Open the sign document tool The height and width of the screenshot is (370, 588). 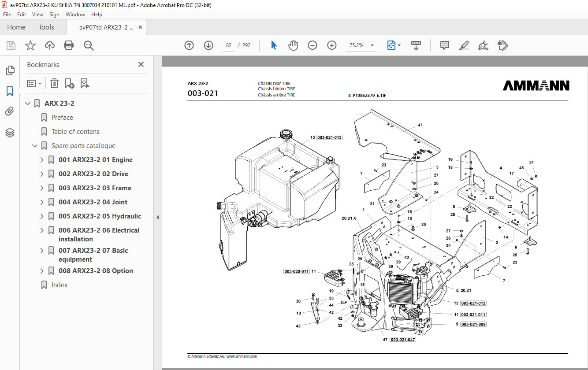coord(483,45)
